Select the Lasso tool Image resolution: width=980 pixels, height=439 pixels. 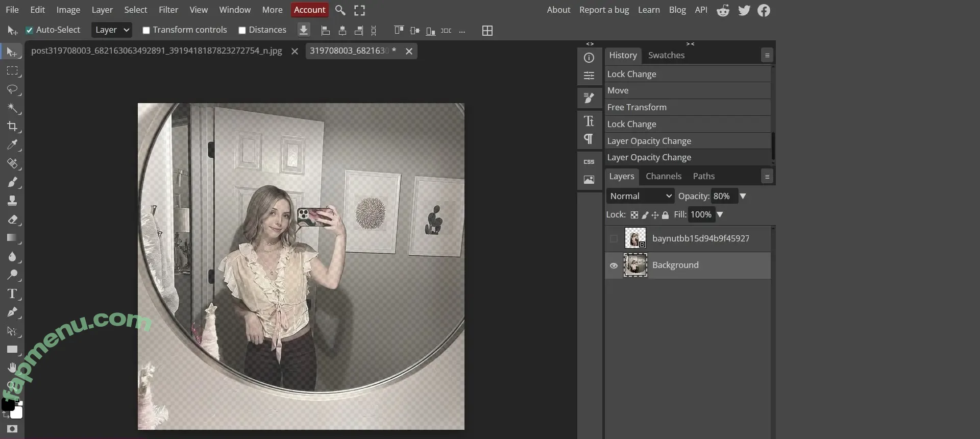[x=12, y=89]
